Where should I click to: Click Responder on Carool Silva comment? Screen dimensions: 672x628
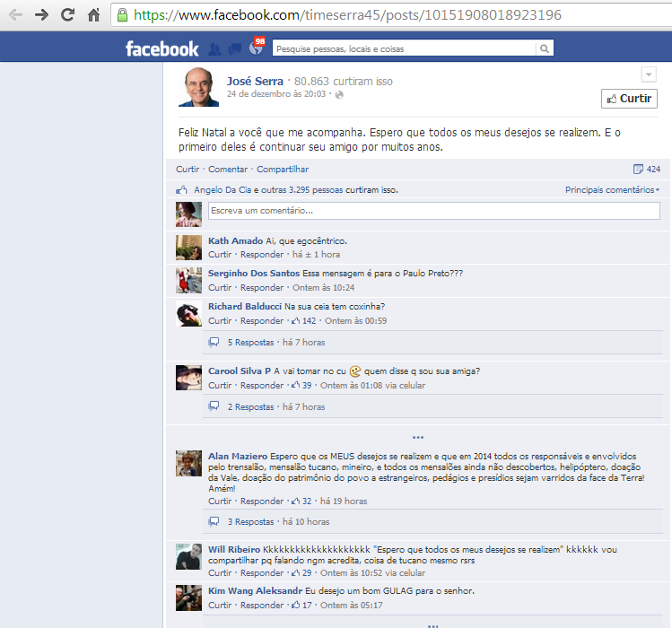[262, 386]
